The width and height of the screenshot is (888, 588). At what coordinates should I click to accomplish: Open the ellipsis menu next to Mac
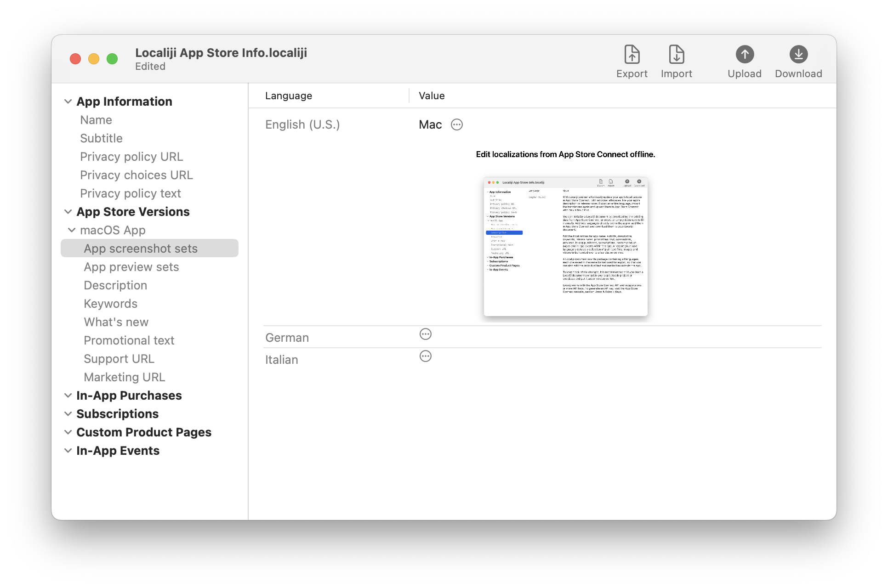pos(456,124)
